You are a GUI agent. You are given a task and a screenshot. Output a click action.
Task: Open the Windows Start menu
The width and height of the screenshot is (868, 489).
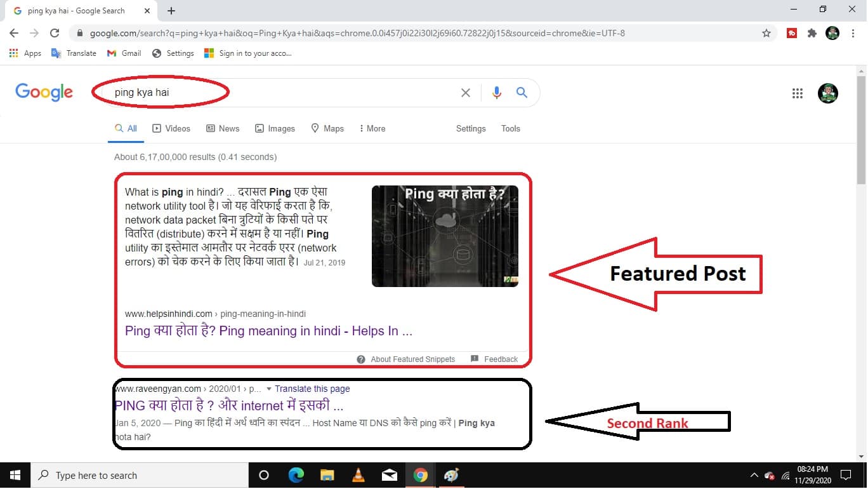(x=15, y=476)
